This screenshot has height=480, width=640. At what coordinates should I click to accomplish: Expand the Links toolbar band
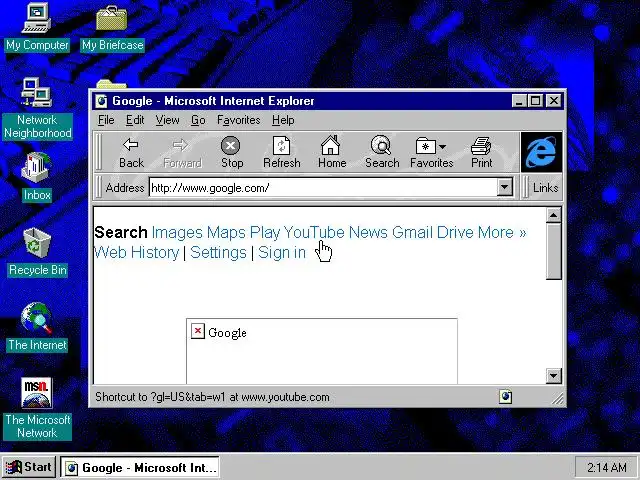click(x=545, y=188)
